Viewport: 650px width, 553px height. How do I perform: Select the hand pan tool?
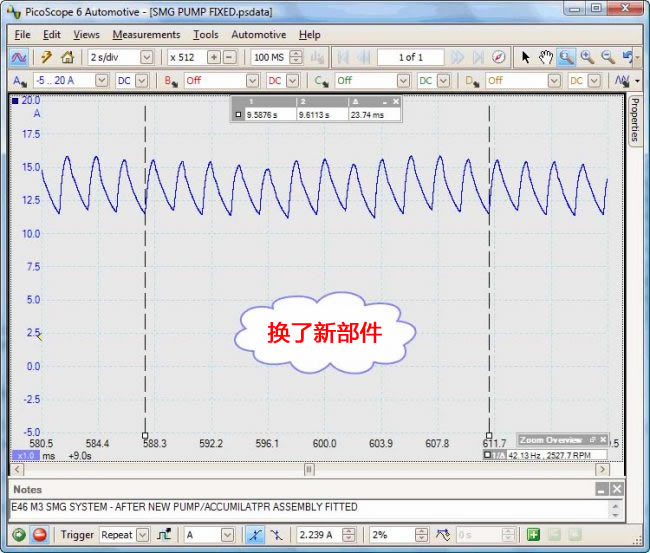pos(546,57)
